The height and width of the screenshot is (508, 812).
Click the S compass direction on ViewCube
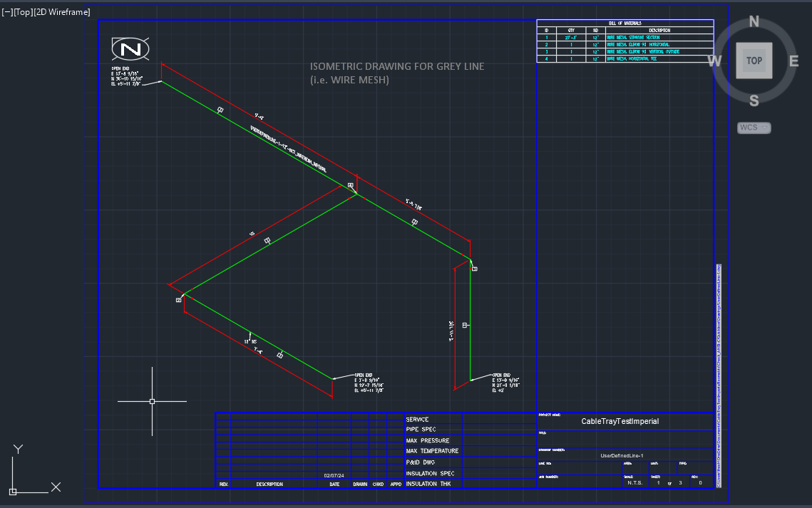pos(754,101)
